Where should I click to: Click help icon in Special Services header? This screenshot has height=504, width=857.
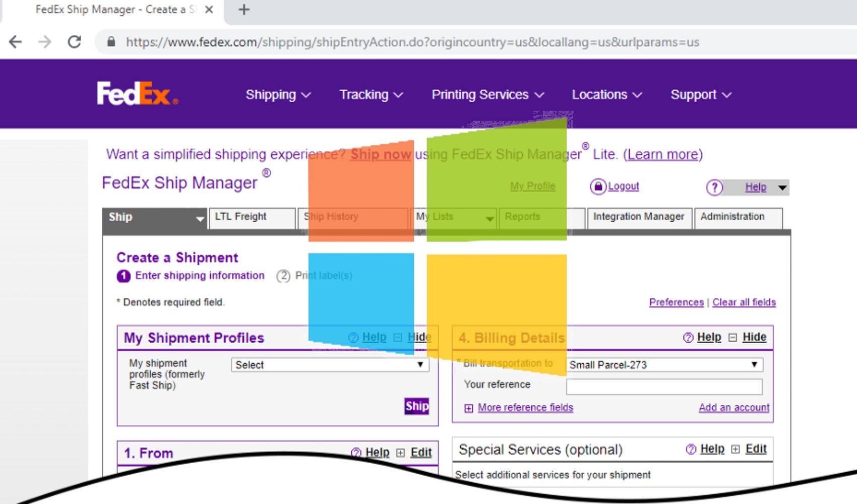coord(691,449)
